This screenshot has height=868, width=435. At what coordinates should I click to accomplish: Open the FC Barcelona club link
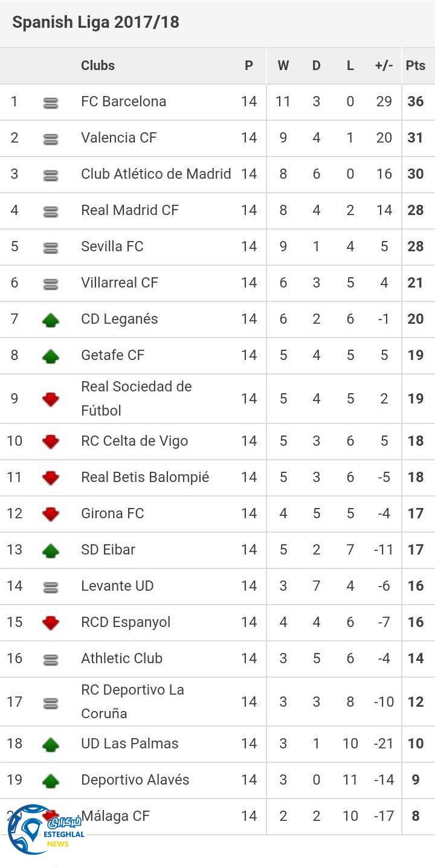pos(123,101)
